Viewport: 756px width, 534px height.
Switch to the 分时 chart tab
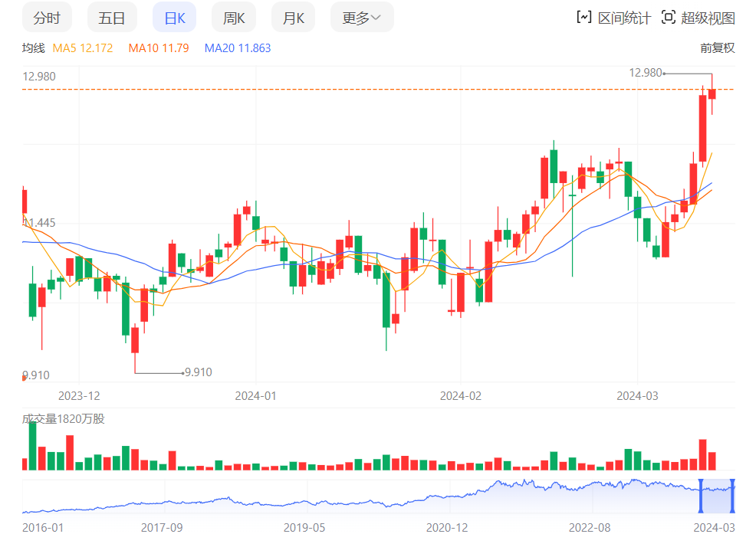(47, 18)
